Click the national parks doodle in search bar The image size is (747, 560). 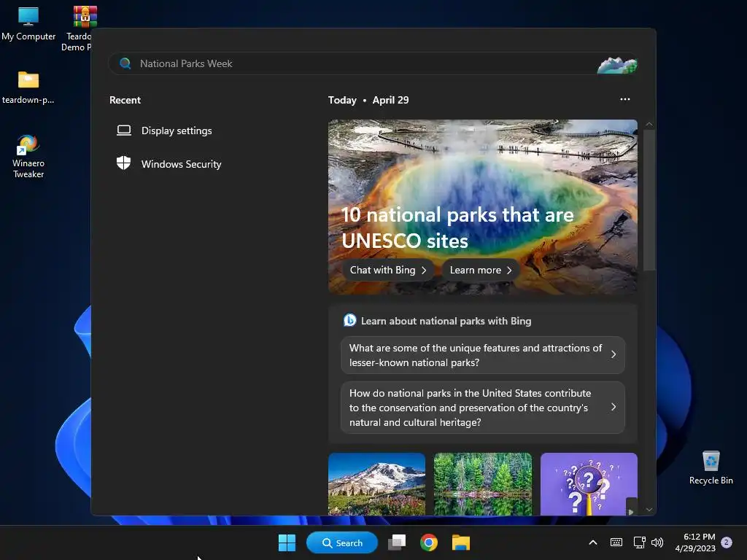click(617, 65)
